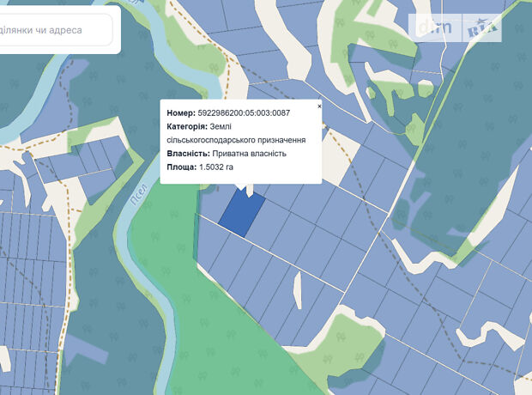Click the RIA logo badge
532x395 pixels.
[485, 28]
